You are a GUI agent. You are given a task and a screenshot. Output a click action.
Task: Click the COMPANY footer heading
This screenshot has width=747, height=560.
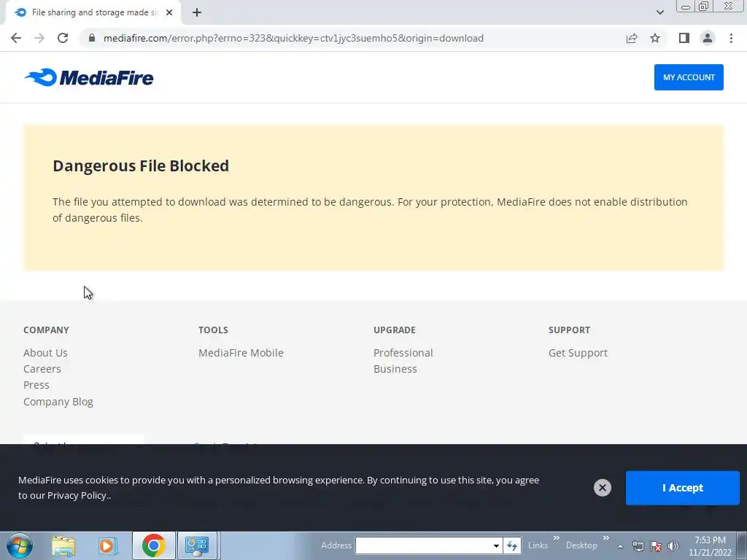46,330
